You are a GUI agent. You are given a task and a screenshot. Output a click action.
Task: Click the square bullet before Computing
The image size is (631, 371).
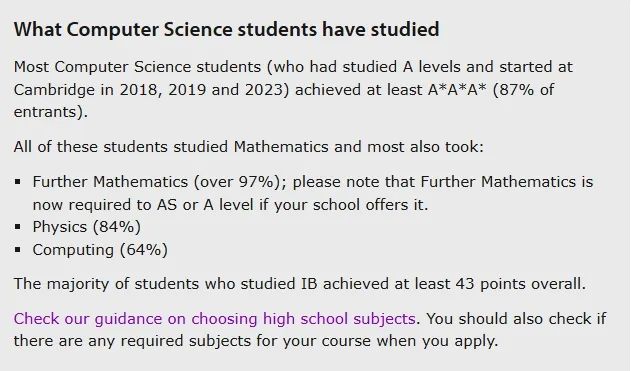(x=18, y=250)
